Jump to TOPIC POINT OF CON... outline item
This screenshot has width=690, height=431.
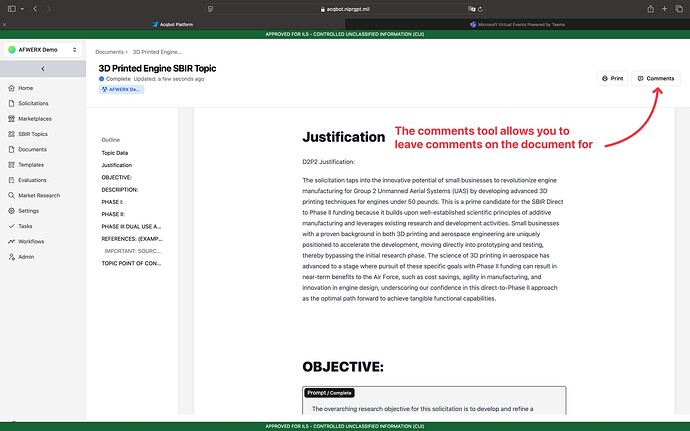click(x=131, y=264)
